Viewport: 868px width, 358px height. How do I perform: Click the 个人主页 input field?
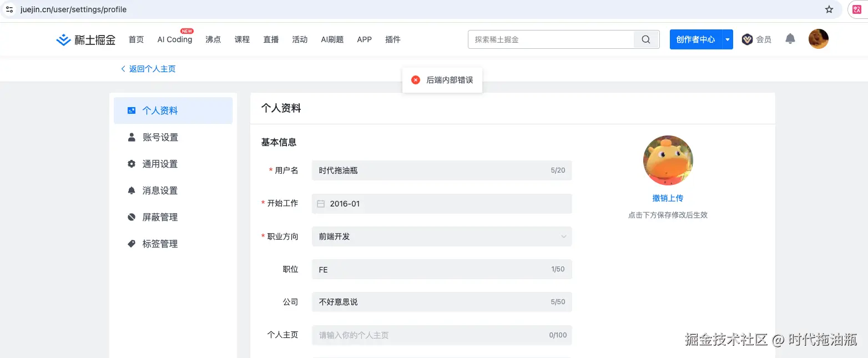(441, 335)
